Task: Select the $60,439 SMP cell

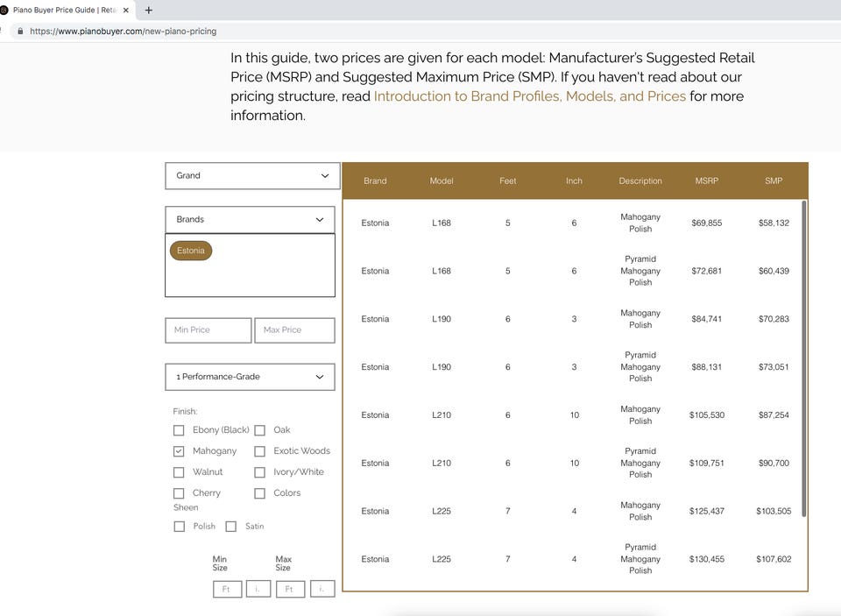Action: point(774,271)
